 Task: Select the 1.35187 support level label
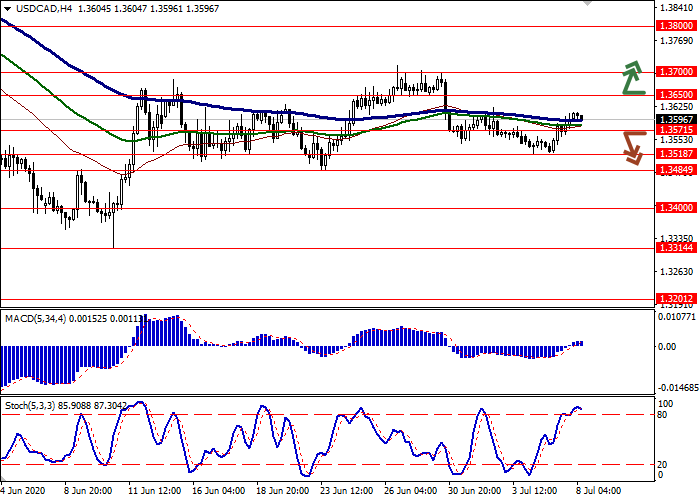coord(674,155)
